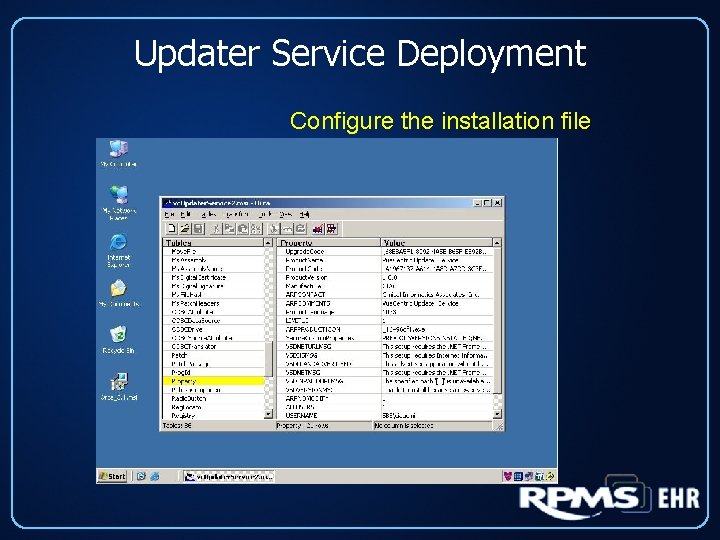Select the Patch table entry
Image resolution: width=720 pixels, height=540 pixels.
214,355
